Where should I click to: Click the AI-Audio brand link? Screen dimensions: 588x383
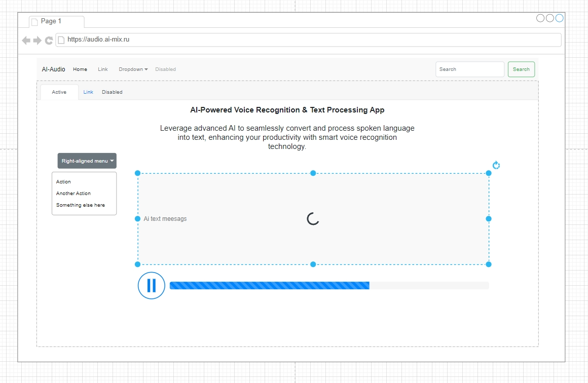click(x=53, y=69)
